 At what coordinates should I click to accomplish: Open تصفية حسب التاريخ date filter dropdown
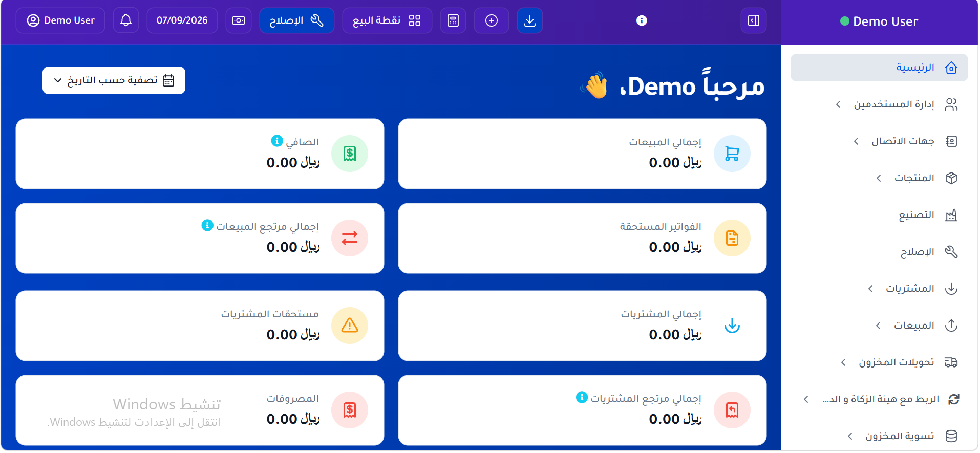point(114,80)
